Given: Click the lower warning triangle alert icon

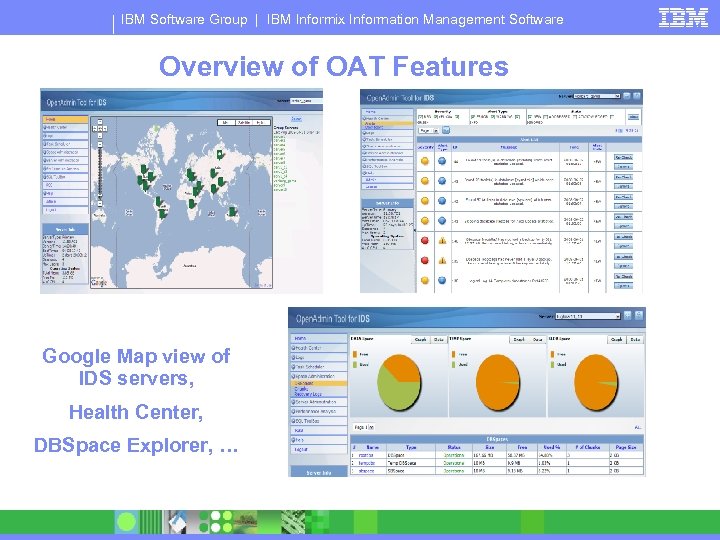Looking at the screenshot, I should (x=442, y=260).
